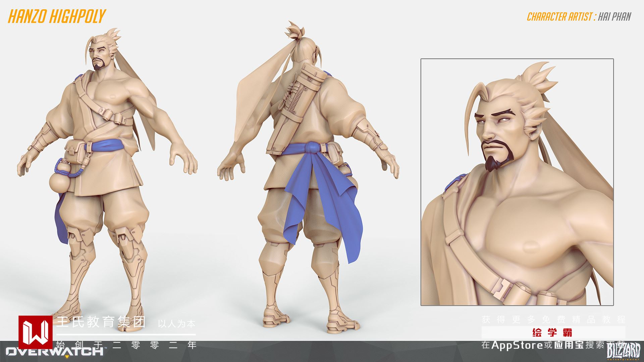Click the Character Artist Hai Phan credit
Viewport: 644px width, 362px height.
579,16
